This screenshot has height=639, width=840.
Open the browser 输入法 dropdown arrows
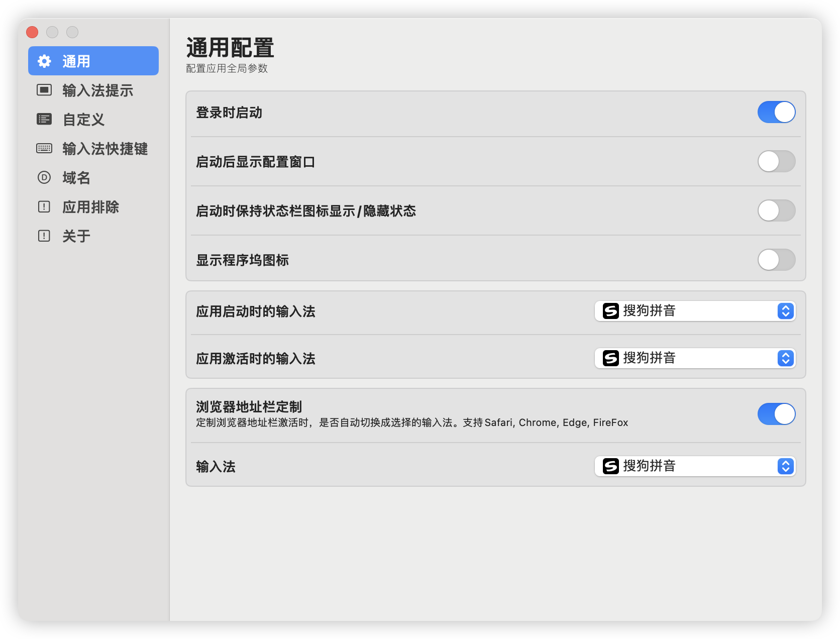click(x=786, y=466)
